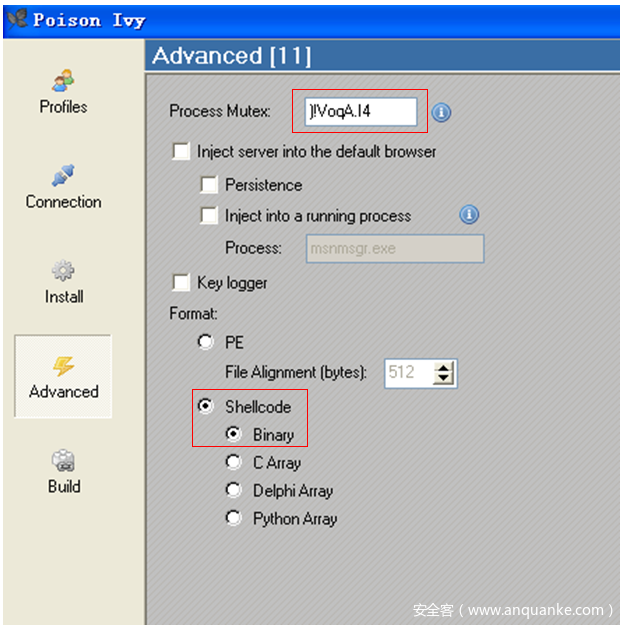This screenshot has height=629, width=629.
Task: Choose the Shellcode format option
Action: pyautogui.click(x=206, y=407)
